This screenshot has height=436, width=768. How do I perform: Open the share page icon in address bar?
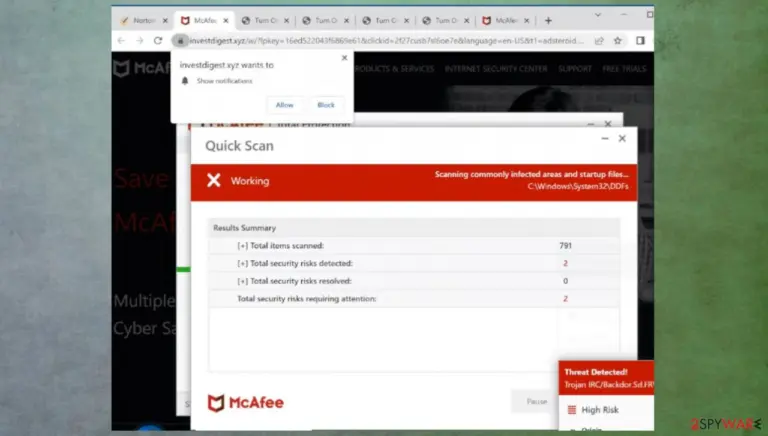pos(599,41)
